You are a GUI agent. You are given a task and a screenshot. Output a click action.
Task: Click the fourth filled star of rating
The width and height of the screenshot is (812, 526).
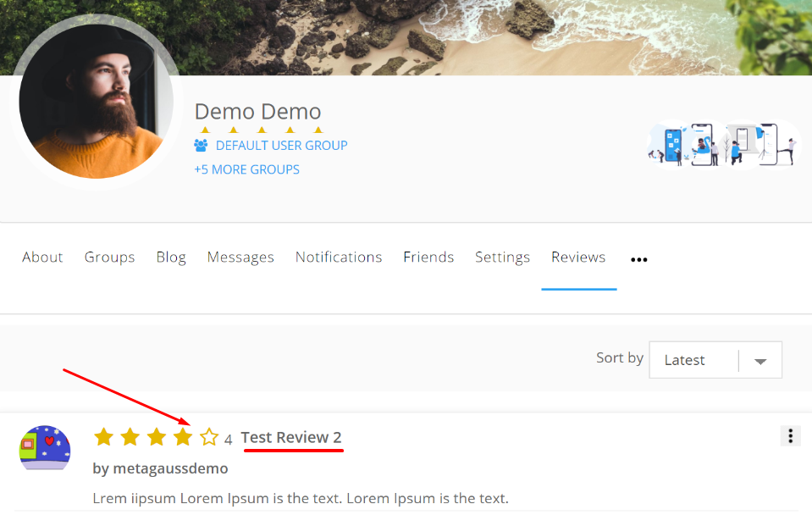pos(183,437)
